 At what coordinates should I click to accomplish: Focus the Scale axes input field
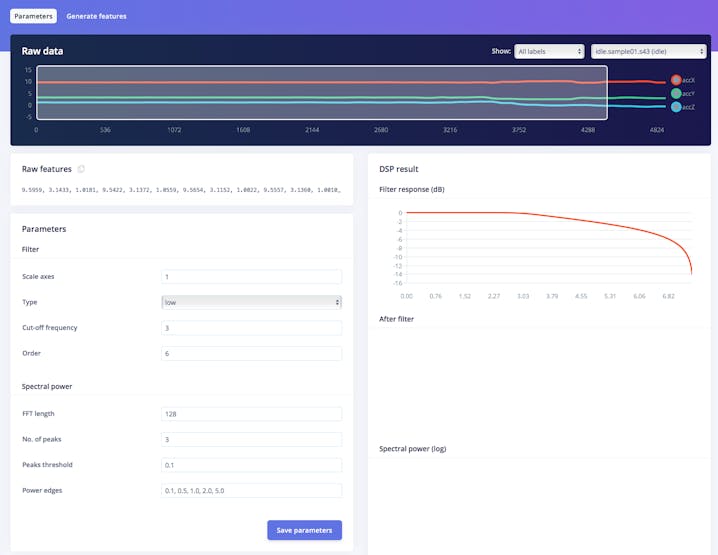[x=251, y=277]
